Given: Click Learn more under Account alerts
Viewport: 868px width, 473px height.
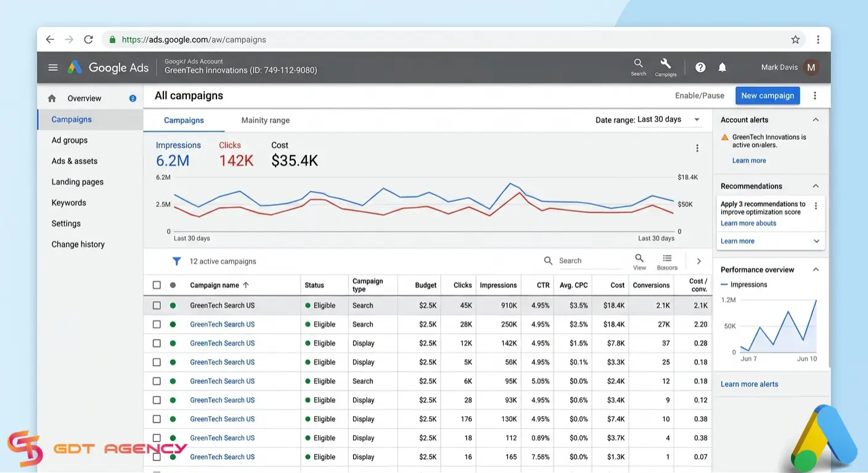Looking at the screenshot, I should tap(749, 161).
